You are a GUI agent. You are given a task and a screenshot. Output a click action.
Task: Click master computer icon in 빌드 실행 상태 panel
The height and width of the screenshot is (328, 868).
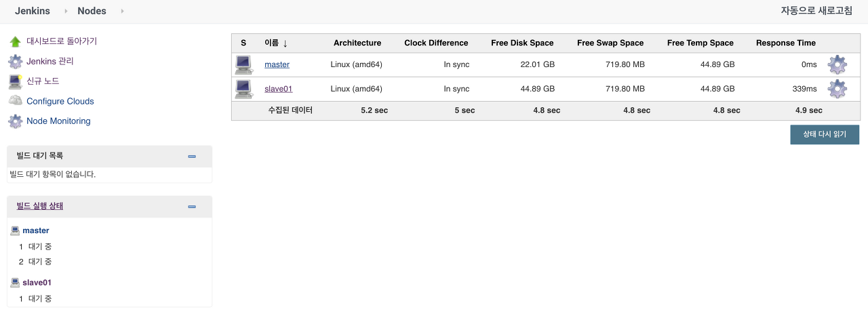[x=15, y=230]
